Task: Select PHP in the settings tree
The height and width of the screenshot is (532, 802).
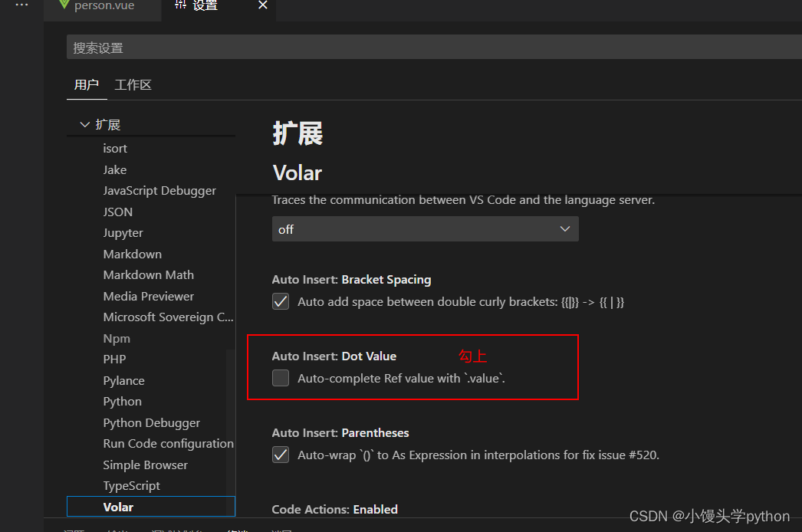Action: coord(114,359)
